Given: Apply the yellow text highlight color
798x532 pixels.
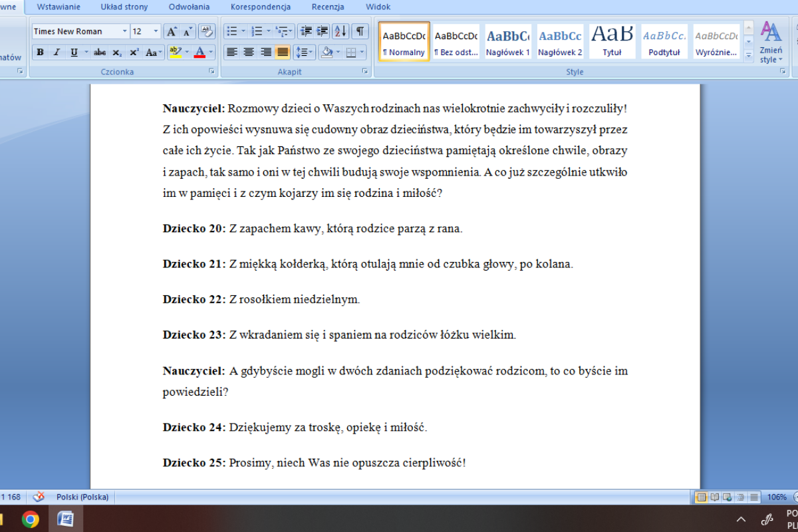Looking at the screenshot, I should (175, 52).
